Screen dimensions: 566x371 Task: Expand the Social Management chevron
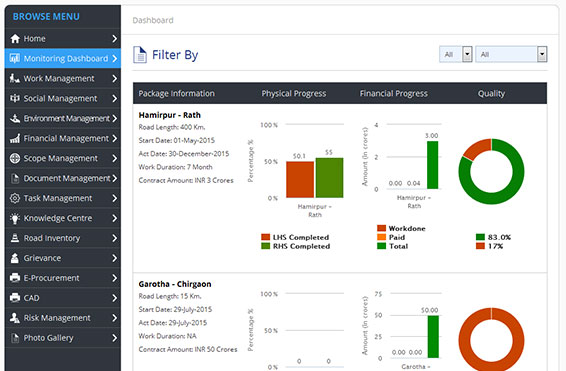pos(114,98)
